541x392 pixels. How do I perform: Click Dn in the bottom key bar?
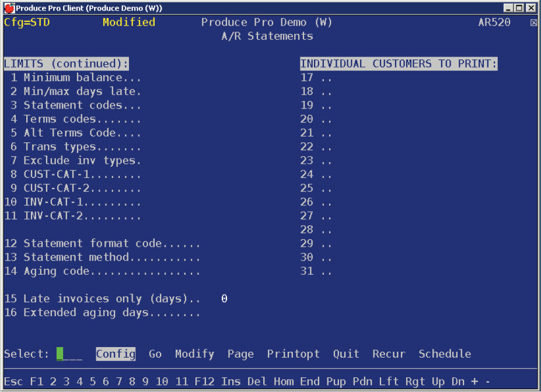click(458, 381)
